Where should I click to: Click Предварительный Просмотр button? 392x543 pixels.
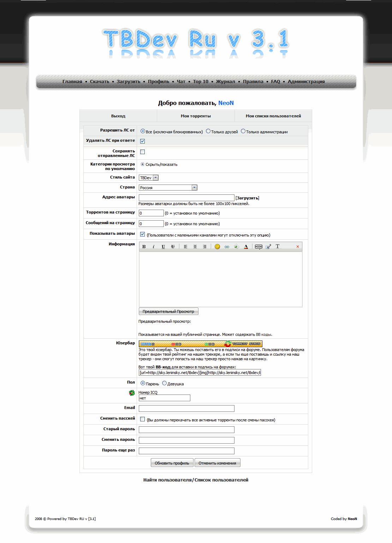[x=168, y=311]
